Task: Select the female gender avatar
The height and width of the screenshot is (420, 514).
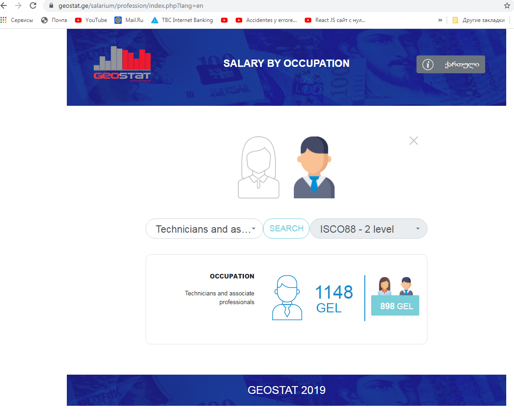Action: pyautogui.click(x=259, y=168)
